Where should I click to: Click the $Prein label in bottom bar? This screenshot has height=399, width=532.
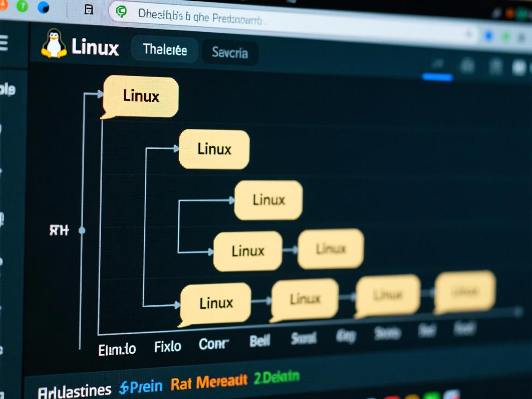tap(141, 383)
